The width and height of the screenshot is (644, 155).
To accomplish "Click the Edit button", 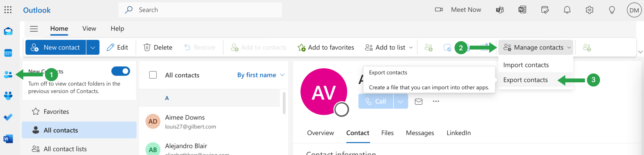I will [117, 47].
